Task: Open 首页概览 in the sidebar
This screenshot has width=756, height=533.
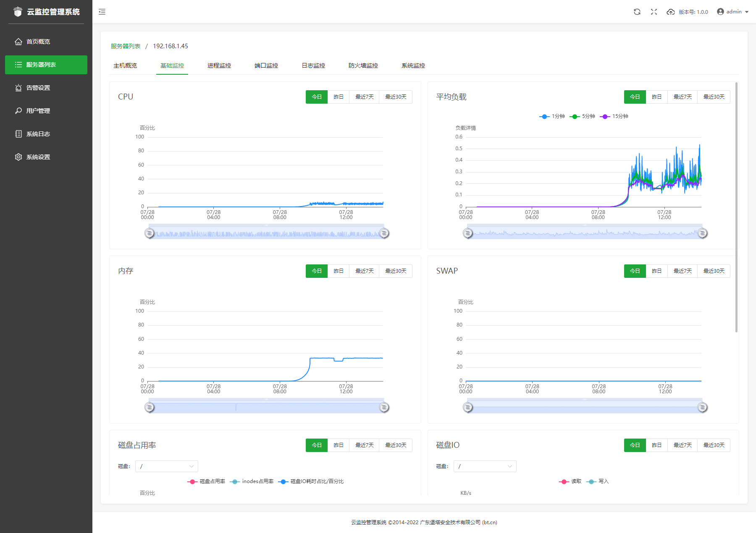Action: [x=46, y=42]
